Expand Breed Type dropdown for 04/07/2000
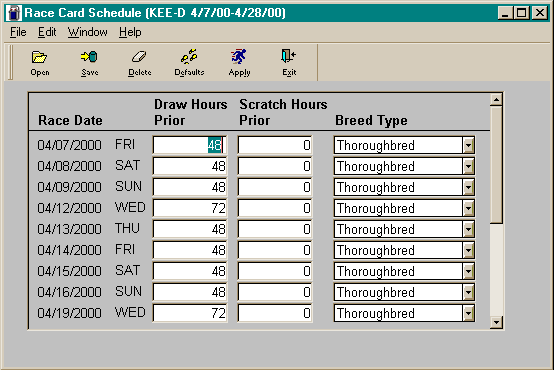This screenshot has width=554, height=370. point(468,145)
